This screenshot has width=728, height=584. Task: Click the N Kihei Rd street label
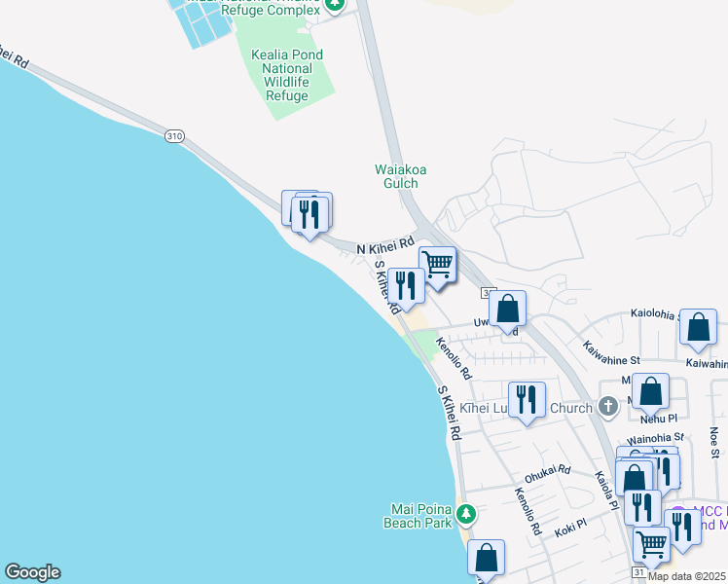point(385,245)
